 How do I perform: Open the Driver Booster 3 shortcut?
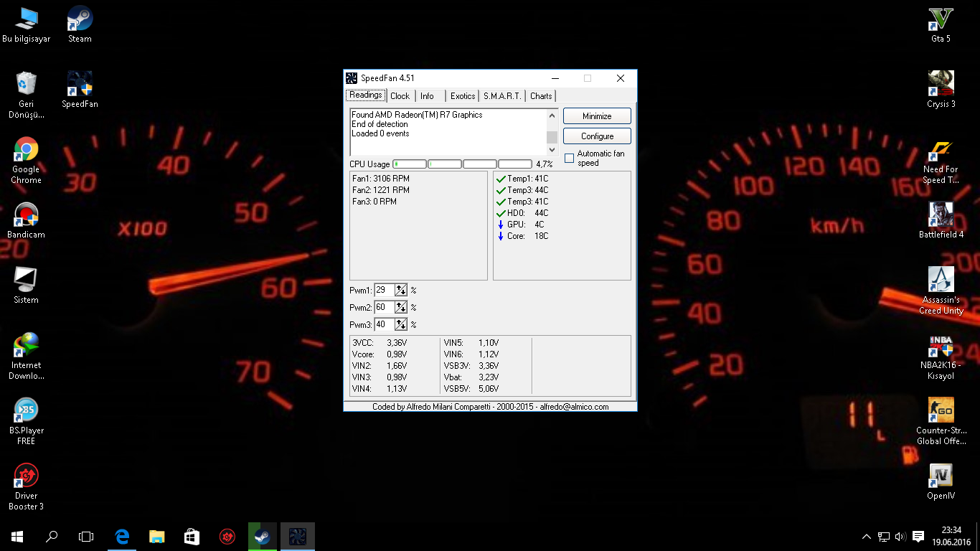(26, 476)
